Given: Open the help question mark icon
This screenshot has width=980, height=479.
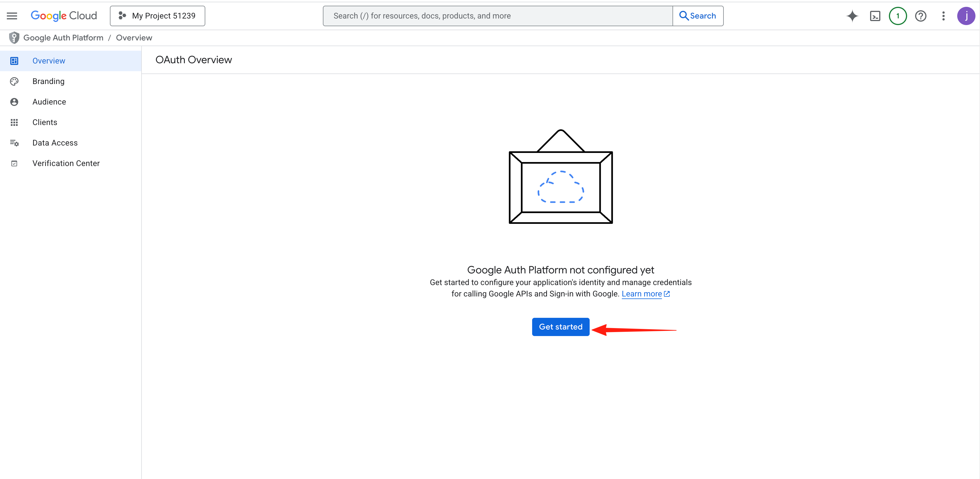Looking at the screenshot, I should click(x=921, y=16).
